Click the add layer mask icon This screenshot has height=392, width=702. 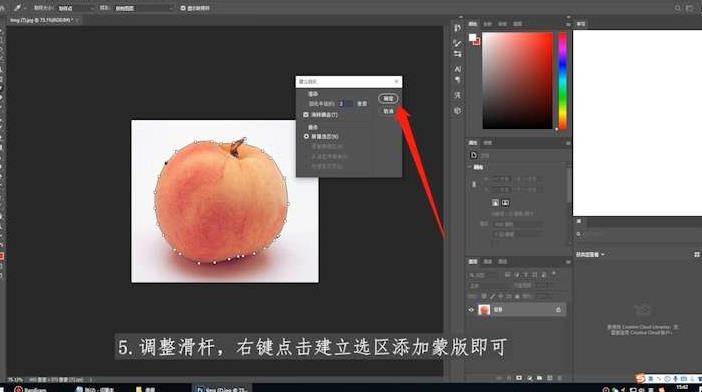(519, 378)
